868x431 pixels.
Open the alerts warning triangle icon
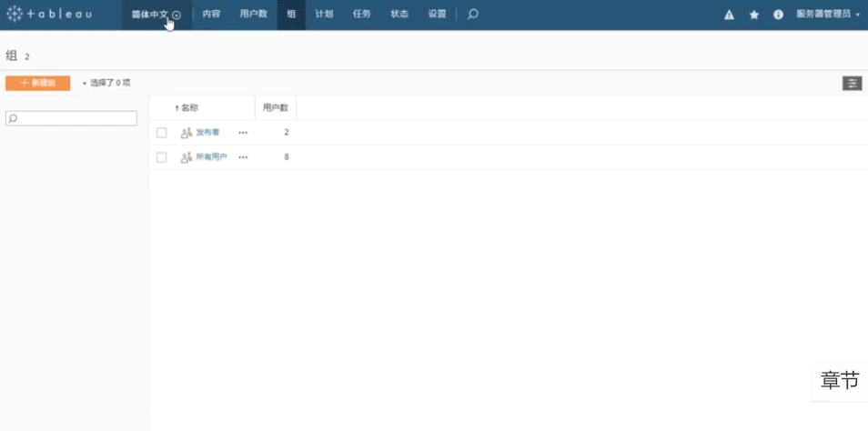point(729,15)
